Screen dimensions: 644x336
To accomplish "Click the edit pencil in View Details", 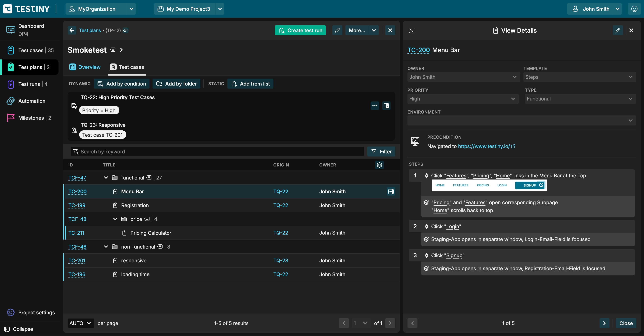I will (x=618, y=30).
